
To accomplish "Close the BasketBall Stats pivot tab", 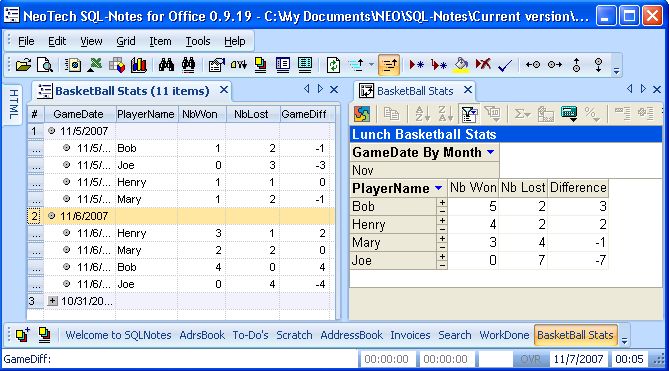I will coord(468,90).
